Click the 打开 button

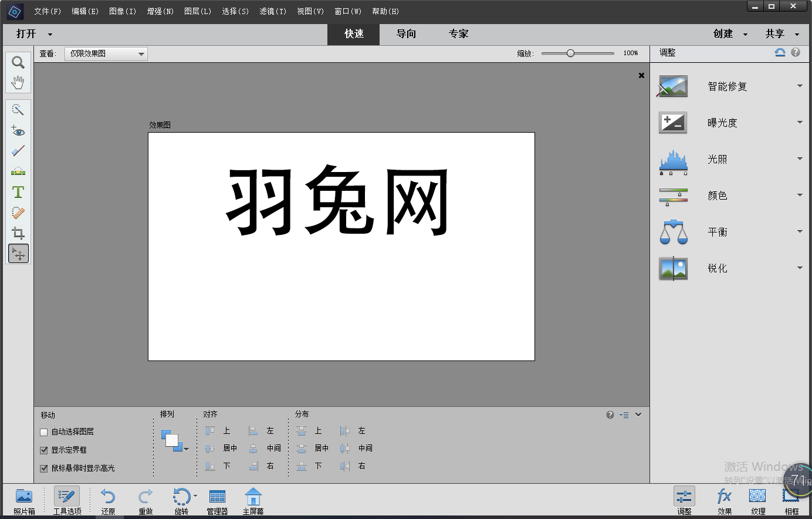(26, 34)
